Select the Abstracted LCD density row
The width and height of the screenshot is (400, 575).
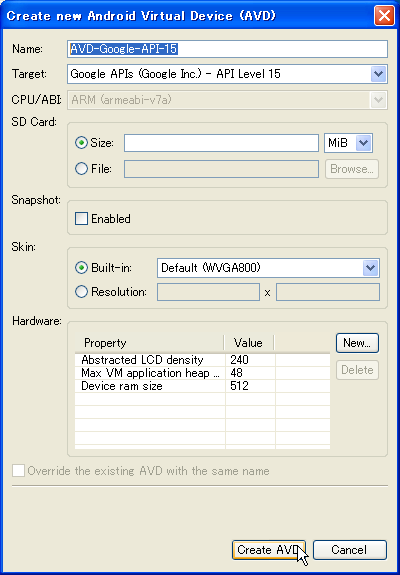pos(202,360)
